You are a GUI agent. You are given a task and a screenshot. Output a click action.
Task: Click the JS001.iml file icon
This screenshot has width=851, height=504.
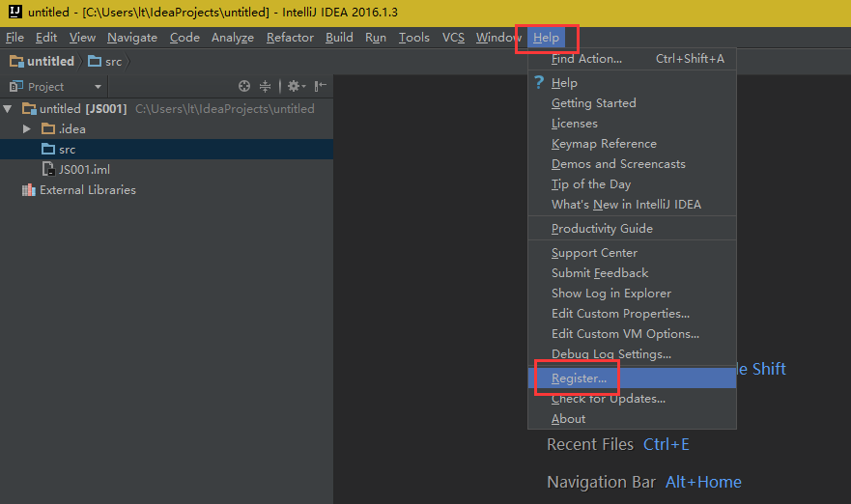[49, 169]
